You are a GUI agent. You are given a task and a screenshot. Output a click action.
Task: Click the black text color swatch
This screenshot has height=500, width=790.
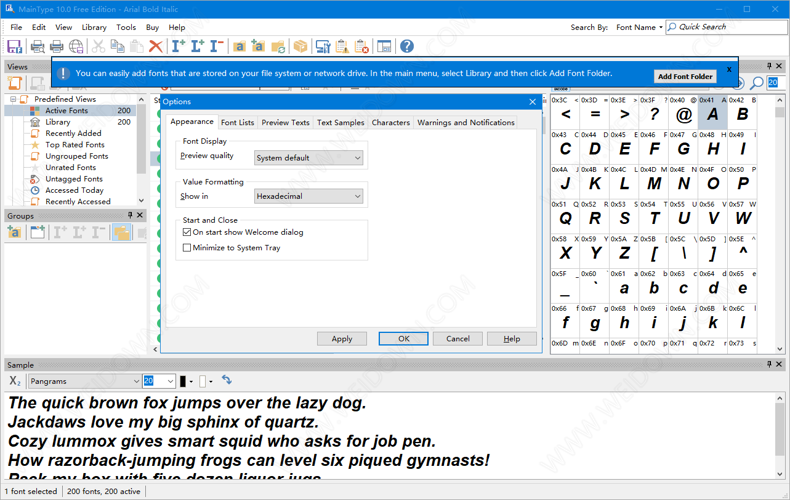point(183,382)
